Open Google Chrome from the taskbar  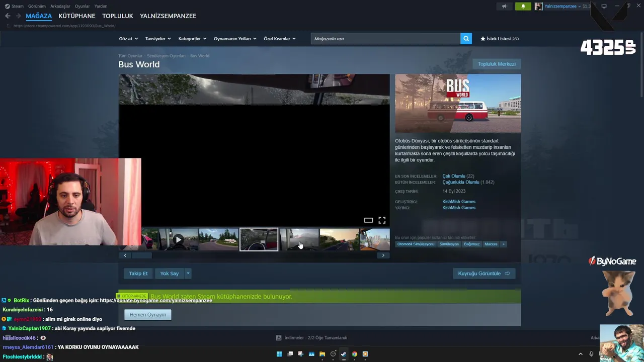354,354
